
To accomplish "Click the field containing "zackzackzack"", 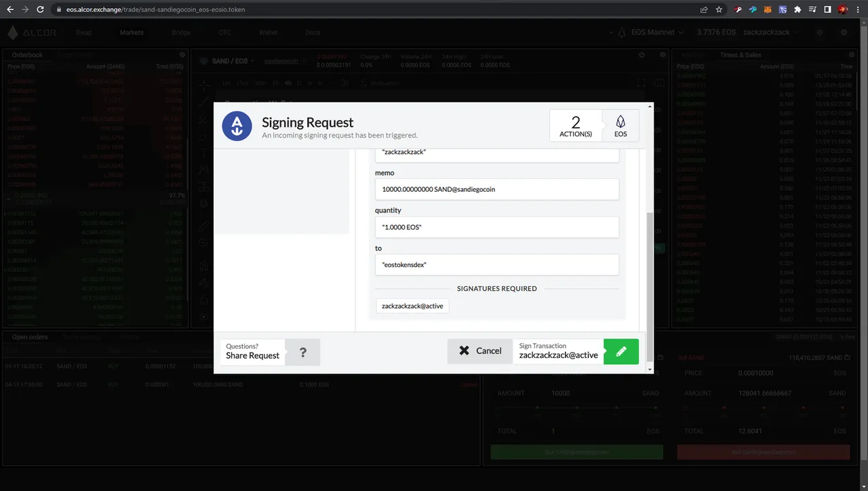I will [497, 154].
